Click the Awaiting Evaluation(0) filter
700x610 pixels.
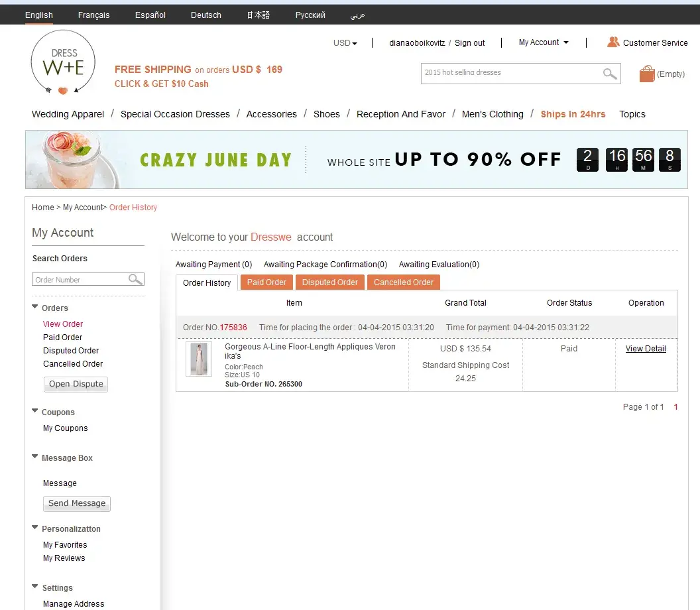pos(439,265)
